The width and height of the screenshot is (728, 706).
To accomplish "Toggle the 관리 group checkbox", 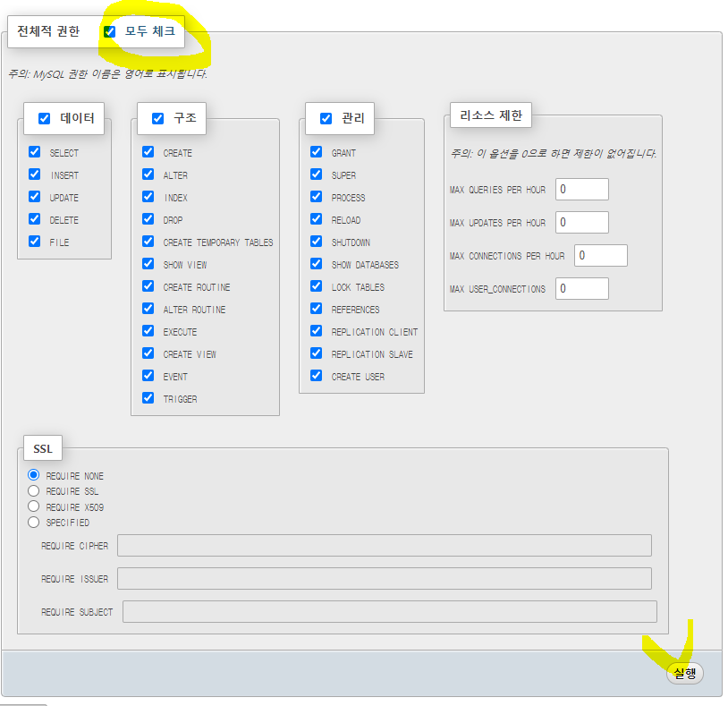I will [x=326, y=118].
